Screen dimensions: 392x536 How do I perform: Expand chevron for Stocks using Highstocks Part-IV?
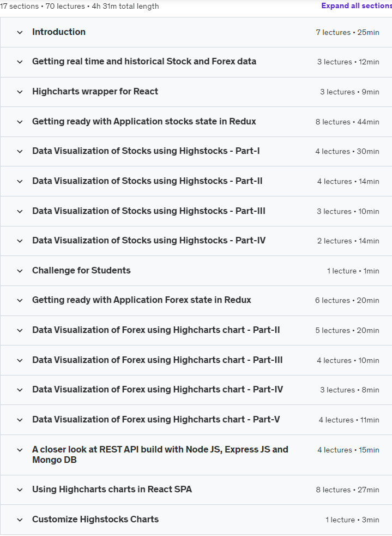[x=20, y=241]
